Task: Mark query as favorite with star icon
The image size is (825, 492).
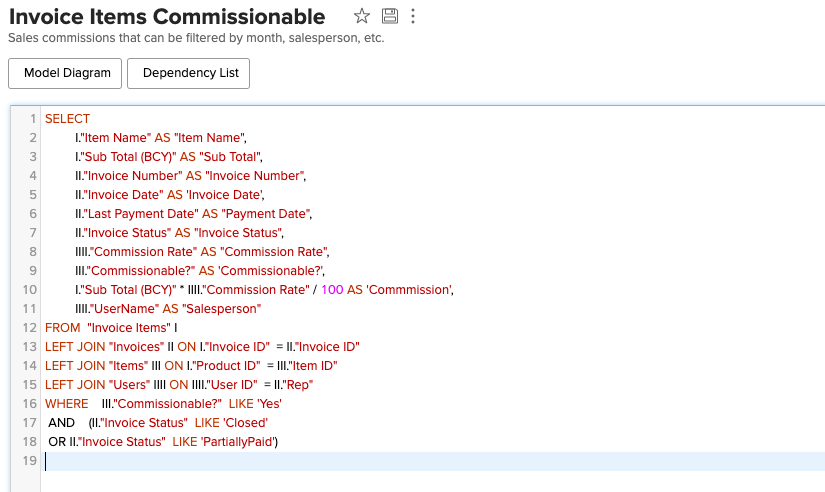Action: 361,16
